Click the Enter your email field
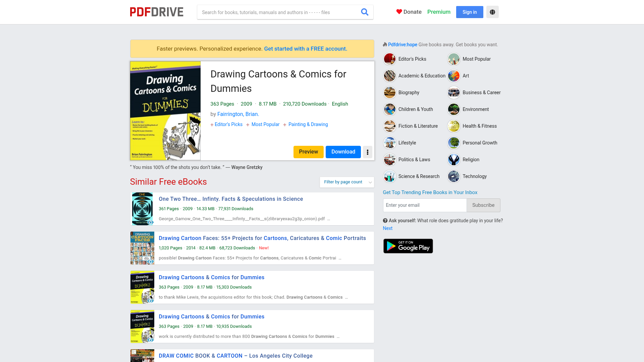This screenshot has width=644, height=362. click(x=425, y=205)
